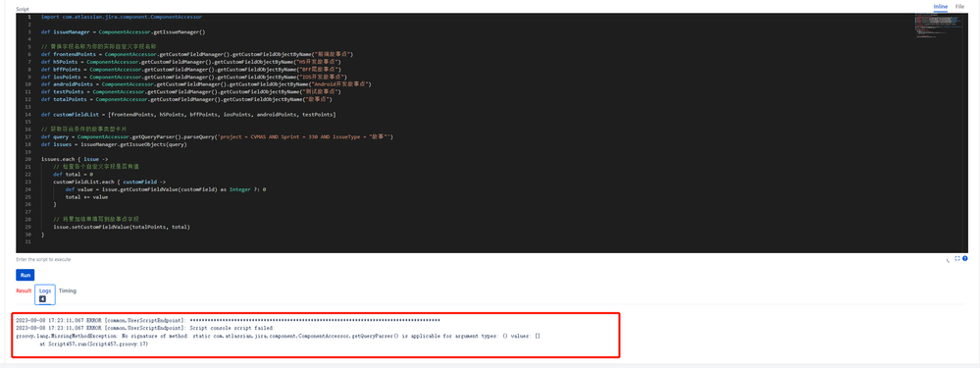Click the 'def total = 0' line
The image size is (980, 368).
tap(73, 175)
